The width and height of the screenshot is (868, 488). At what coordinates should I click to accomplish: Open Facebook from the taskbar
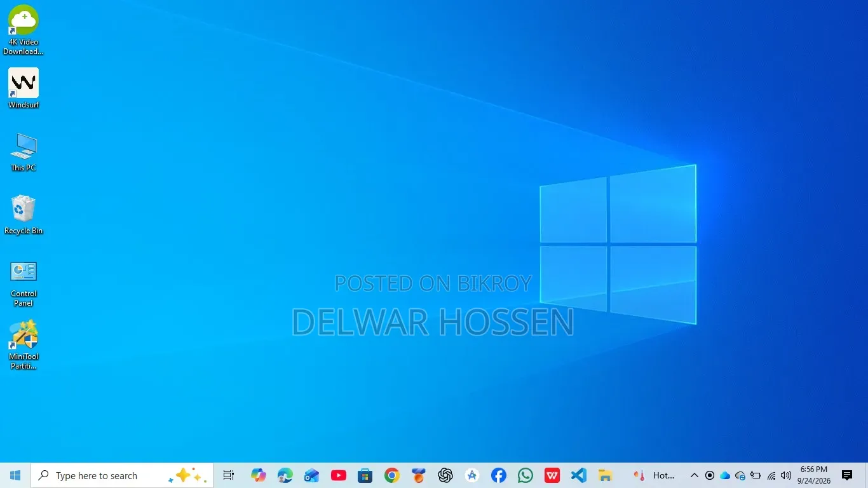click(498, 475)
